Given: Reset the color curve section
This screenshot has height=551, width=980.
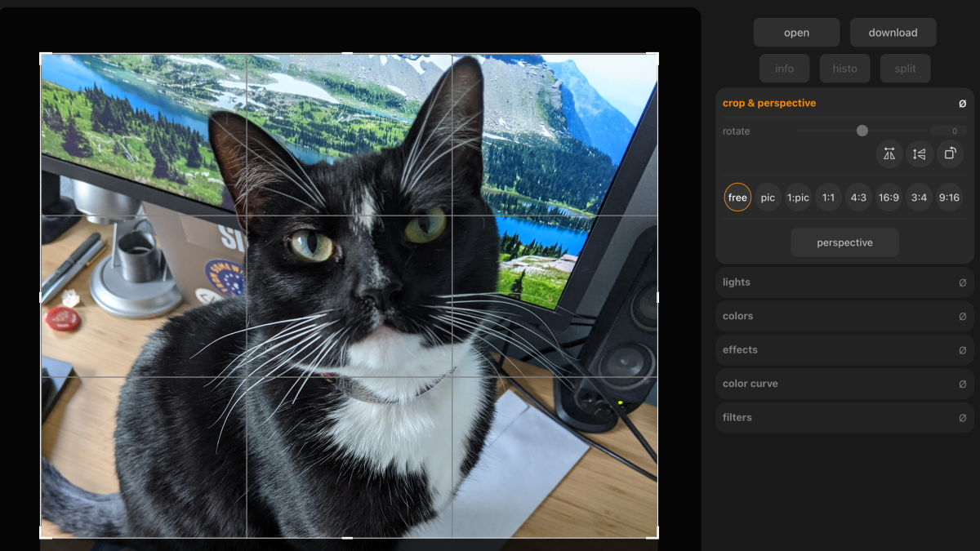Looking at the screenshot, I should pos(962,384).
